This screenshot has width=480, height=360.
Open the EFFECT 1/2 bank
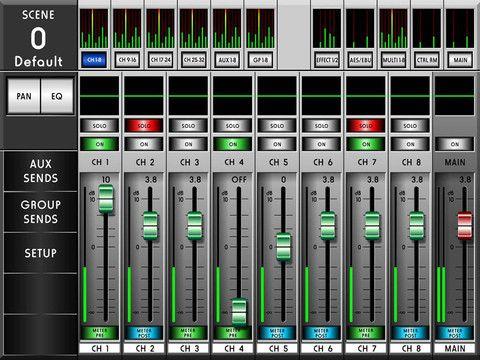327,60
